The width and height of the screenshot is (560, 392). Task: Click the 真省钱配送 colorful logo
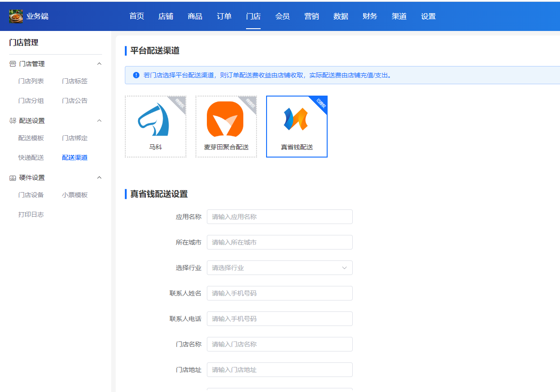tap(296, 119)
